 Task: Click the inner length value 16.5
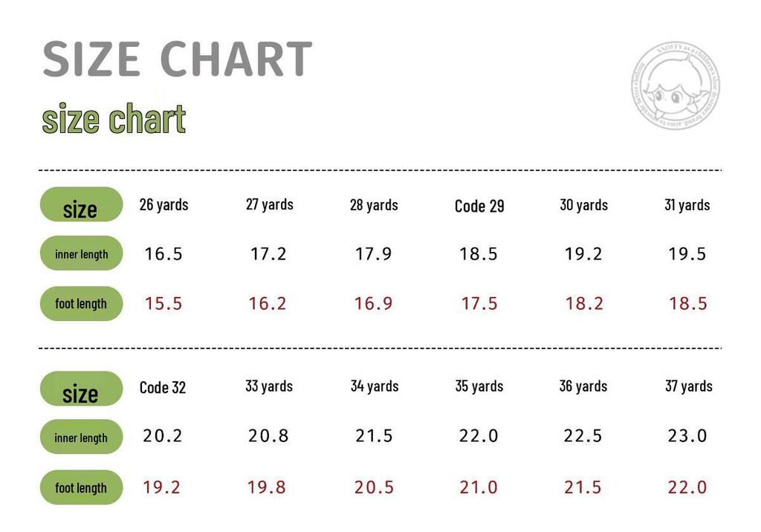point(163,254)
